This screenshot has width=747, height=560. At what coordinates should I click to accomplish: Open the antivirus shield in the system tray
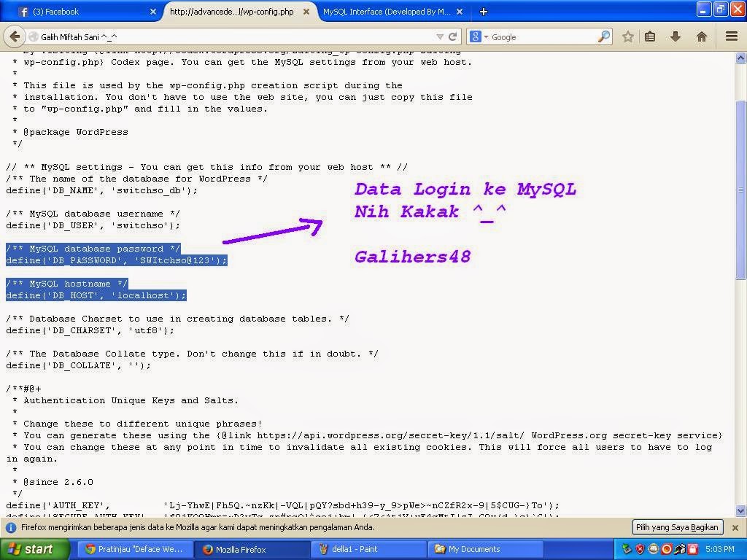pyautogui.click(x=640, y=549)
